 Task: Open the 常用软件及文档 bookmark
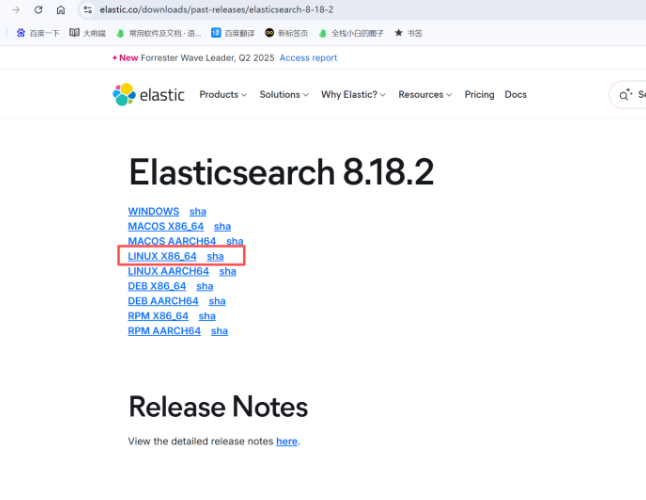pos(159,33)
